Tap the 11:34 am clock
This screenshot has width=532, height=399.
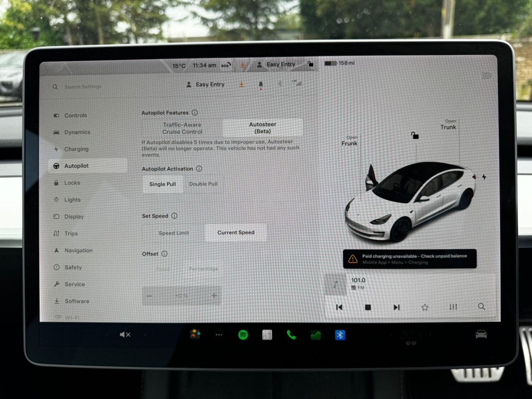pos(204,65)
